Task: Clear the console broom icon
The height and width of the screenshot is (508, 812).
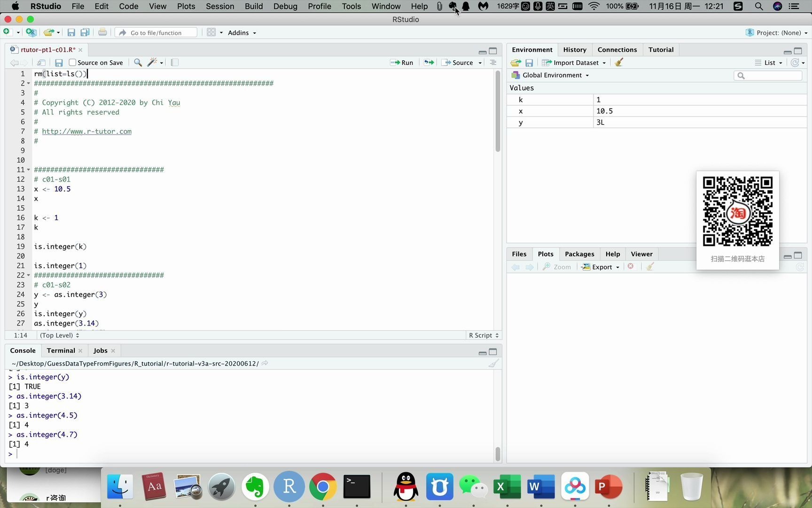Action: coord(493,363)
